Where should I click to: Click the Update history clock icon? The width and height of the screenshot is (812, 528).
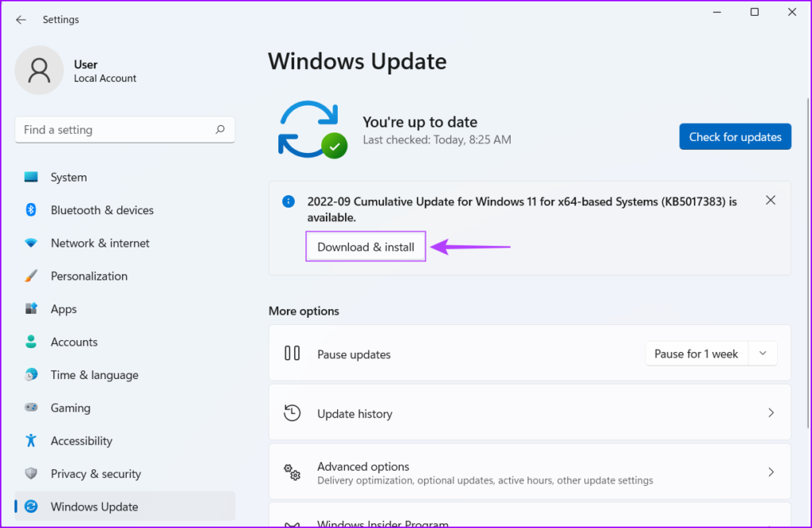pos(292,413)
